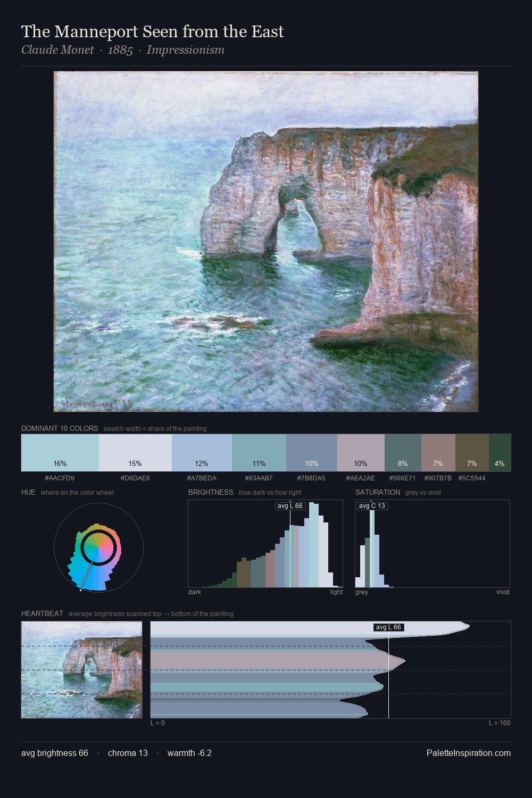The image size is (532, 798).
Task: Select the #83AAB7 11% swatch
Action: (259, 453)
